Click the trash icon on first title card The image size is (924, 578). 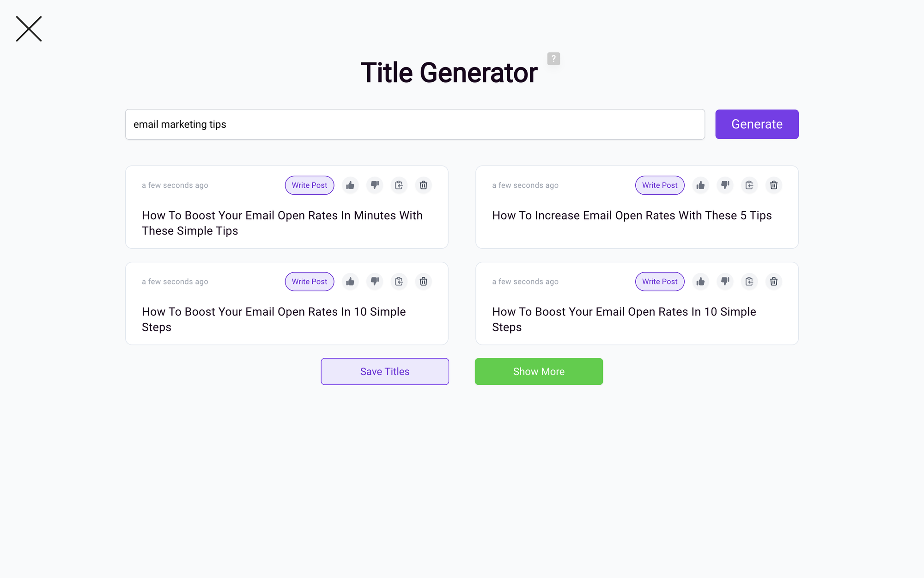tap(424, 185)
